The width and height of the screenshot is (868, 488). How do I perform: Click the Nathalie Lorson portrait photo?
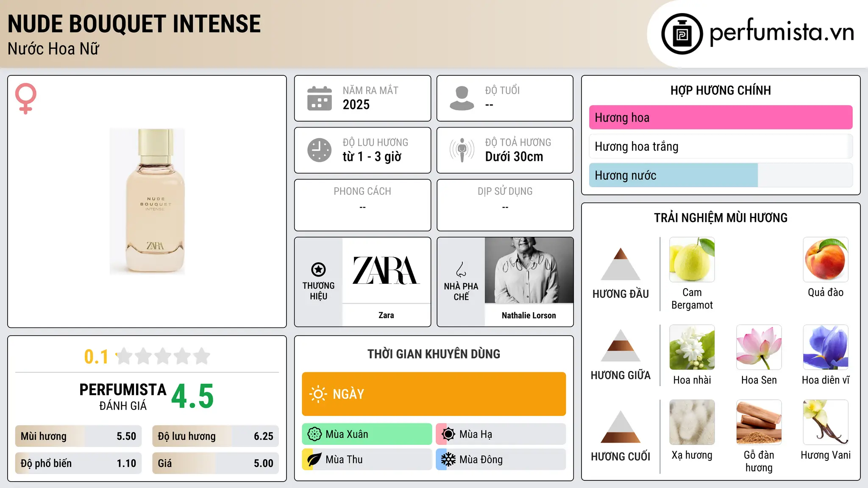(x=529, y=270)
